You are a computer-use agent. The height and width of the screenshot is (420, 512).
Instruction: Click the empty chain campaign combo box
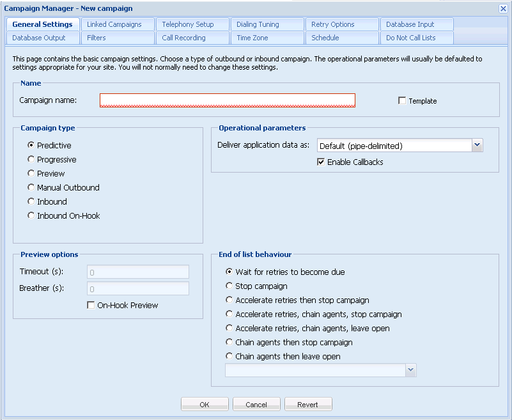[x=315, y=370]
